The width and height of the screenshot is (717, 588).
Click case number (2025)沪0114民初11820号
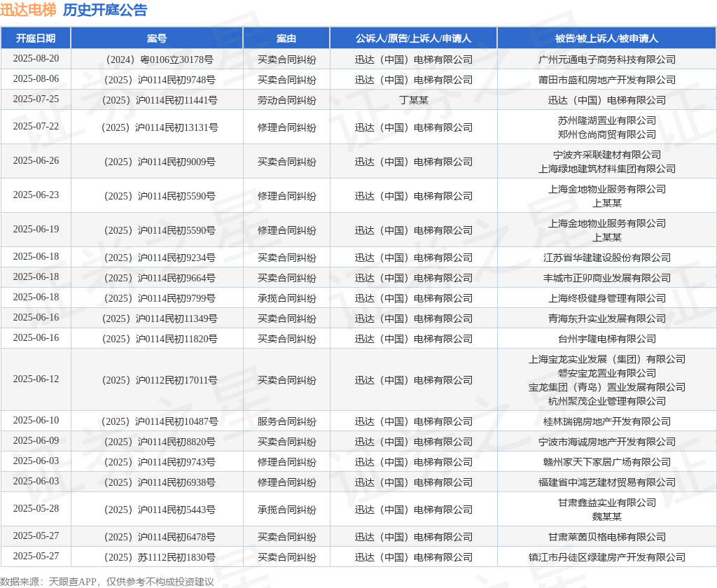coord(157,339)
